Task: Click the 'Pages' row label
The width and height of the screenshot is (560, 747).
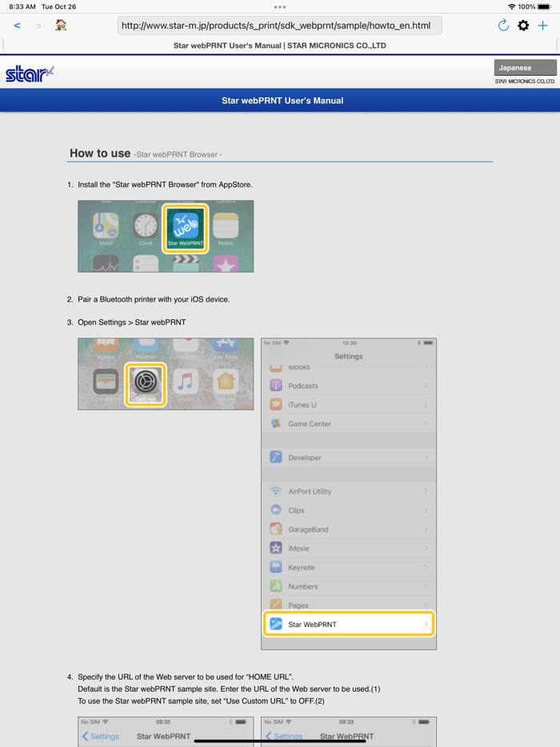Action: coord(298,605)
